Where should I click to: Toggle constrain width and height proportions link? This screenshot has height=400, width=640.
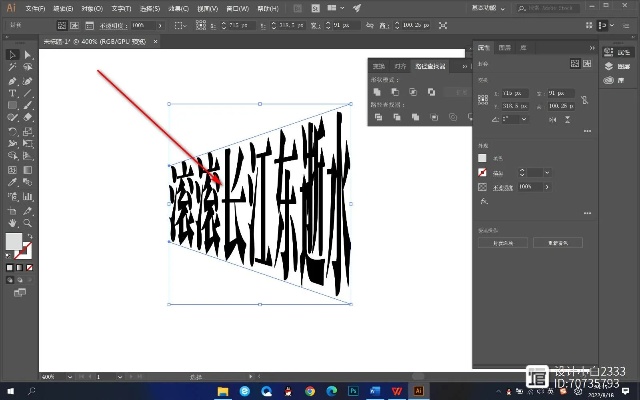click(584, 100)
